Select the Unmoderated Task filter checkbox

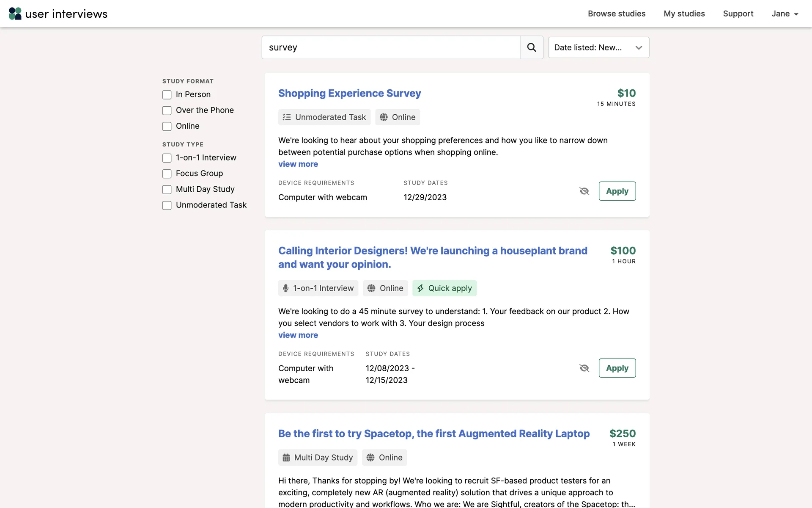pyautogui.click(x=167, y=205)
